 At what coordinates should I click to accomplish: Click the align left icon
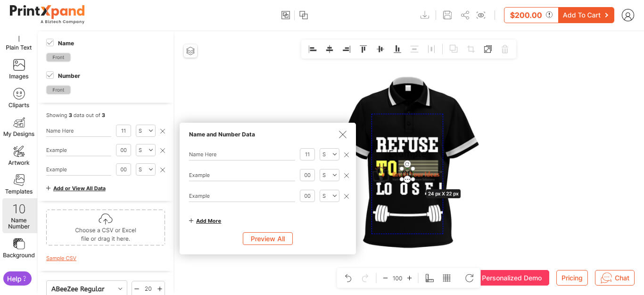pyautogui.click(x=313, y=49)
